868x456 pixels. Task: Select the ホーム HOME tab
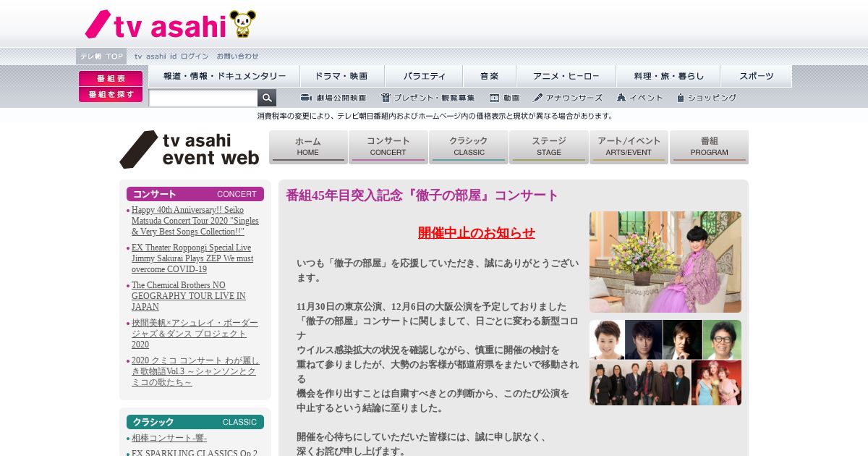308,147
